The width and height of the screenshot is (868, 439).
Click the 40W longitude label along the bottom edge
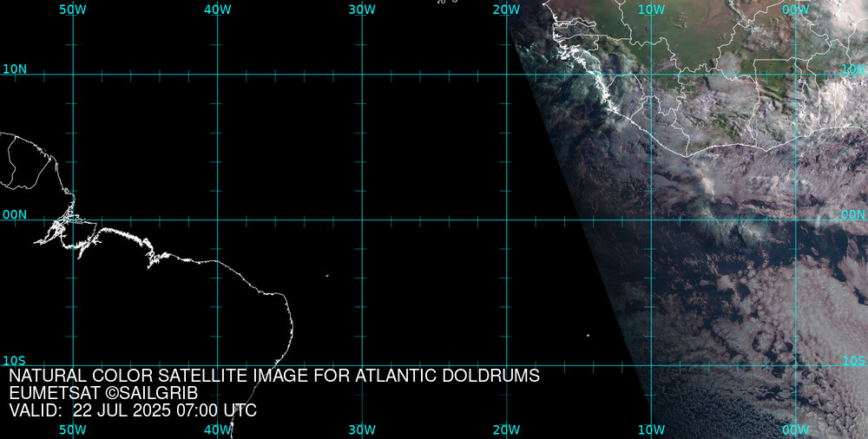(x=218, y=429)
